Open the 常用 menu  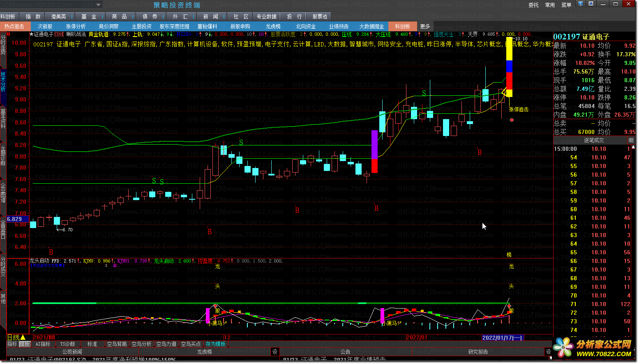pyautogui.click(x=550, y=5)
